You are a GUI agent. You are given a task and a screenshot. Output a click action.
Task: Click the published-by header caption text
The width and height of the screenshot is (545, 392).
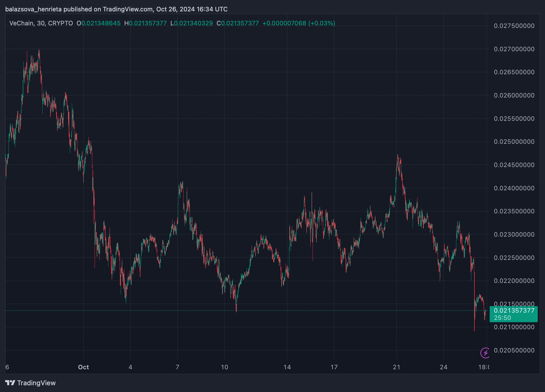[x=116, y=9]
